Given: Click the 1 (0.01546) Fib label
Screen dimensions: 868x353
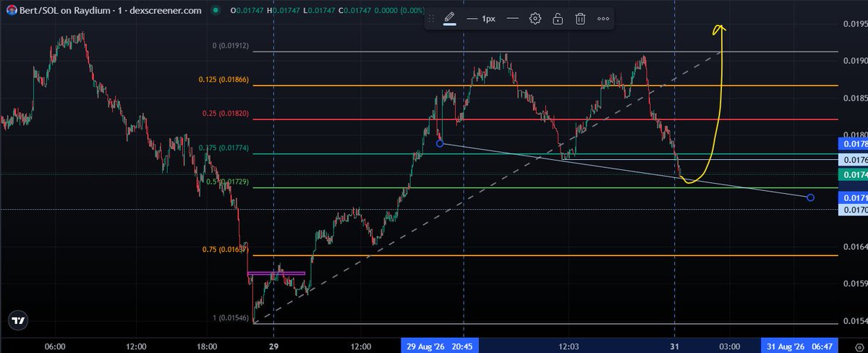Looking at the screenshot, I should point(231,318).
